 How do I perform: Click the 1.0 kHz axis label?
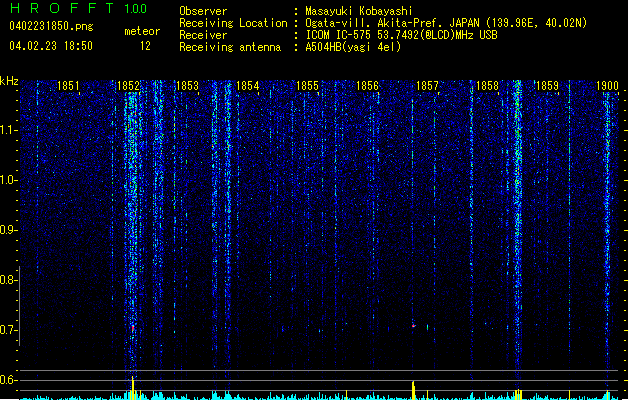click(8, 180)
